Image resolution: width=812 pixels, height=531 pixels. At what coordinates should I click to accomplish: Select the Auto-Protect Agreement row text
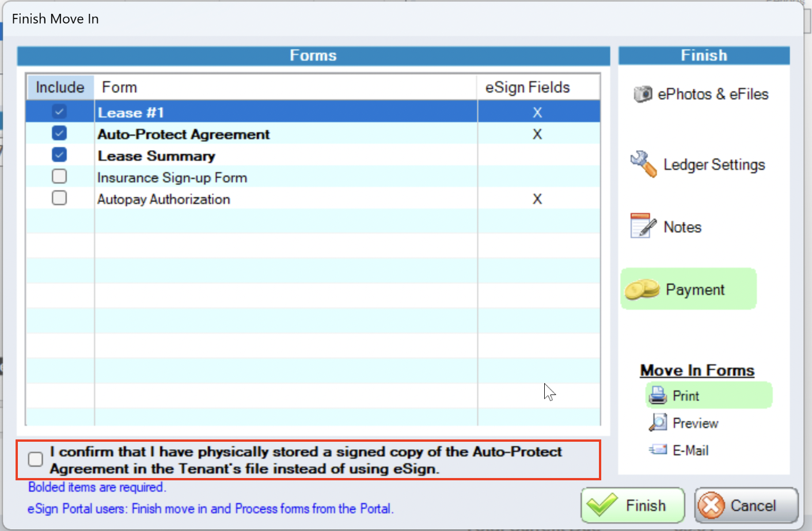[x=183, y=134]
